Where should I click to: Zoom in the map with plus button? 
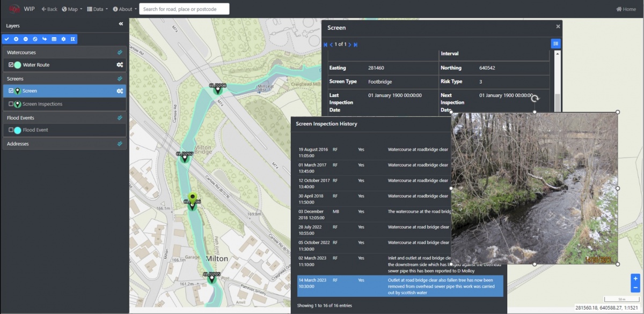point(635,279)
